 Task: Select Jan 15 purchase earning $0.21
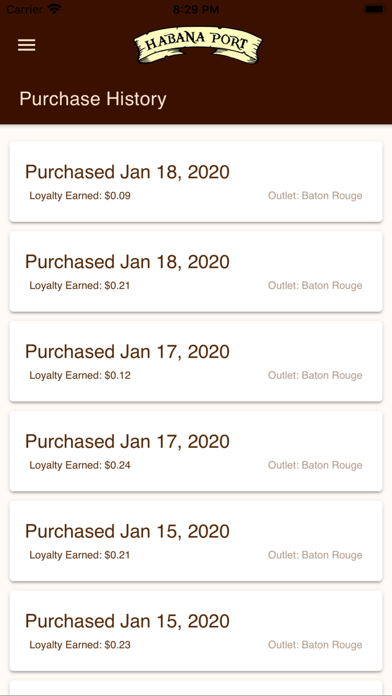[196, 541]
